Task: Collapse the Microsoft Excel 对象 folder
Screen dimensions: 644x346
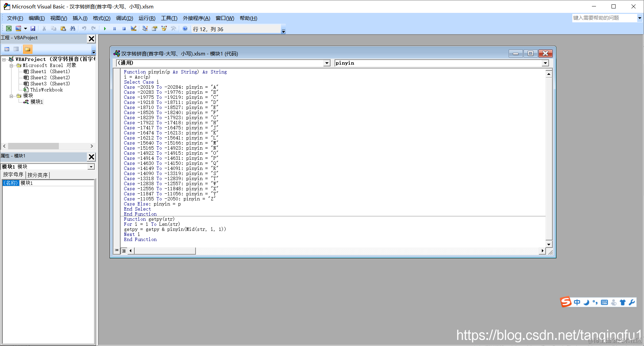Action: point(11,66)
